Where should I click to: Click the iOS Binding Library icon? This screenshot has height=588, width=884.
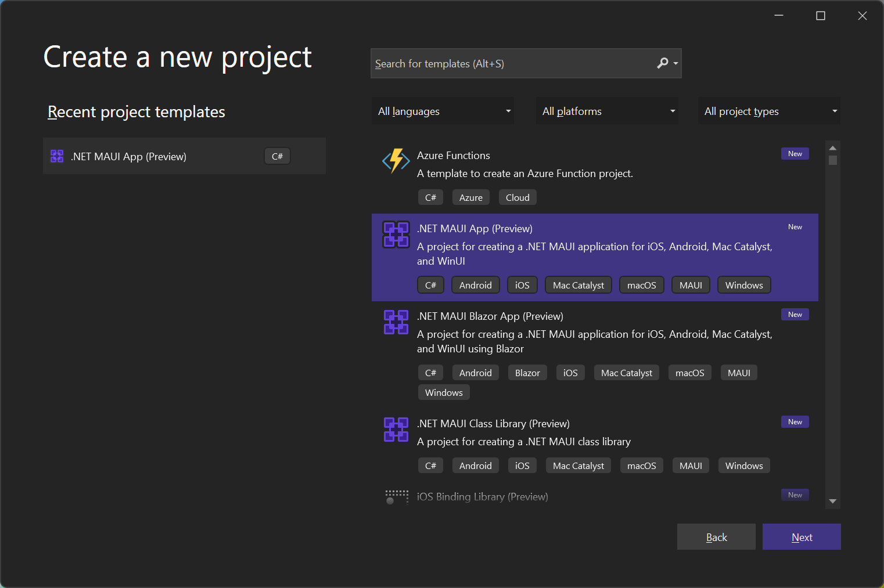pos(396,497)
